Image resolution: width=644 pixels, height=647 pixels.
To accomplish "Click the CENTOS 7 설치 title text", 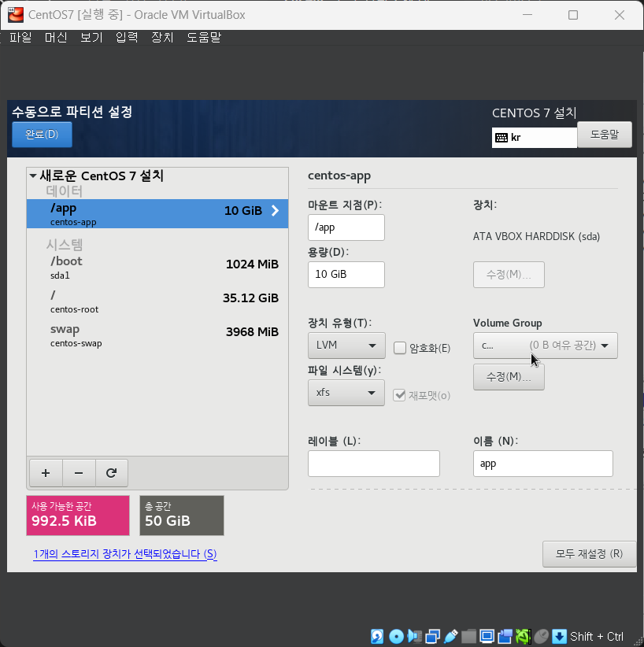I will coord(535,113).
